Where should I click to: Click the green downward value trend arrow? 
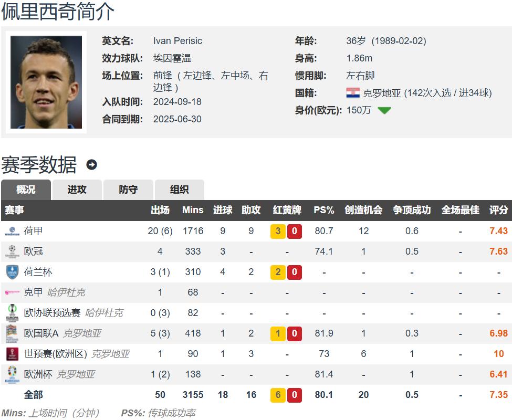coord(384,110)
